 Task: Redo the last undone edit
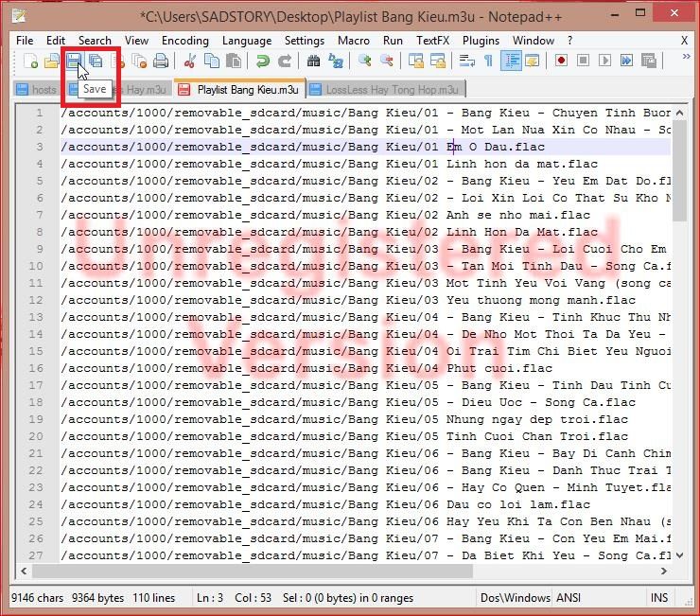285,61
